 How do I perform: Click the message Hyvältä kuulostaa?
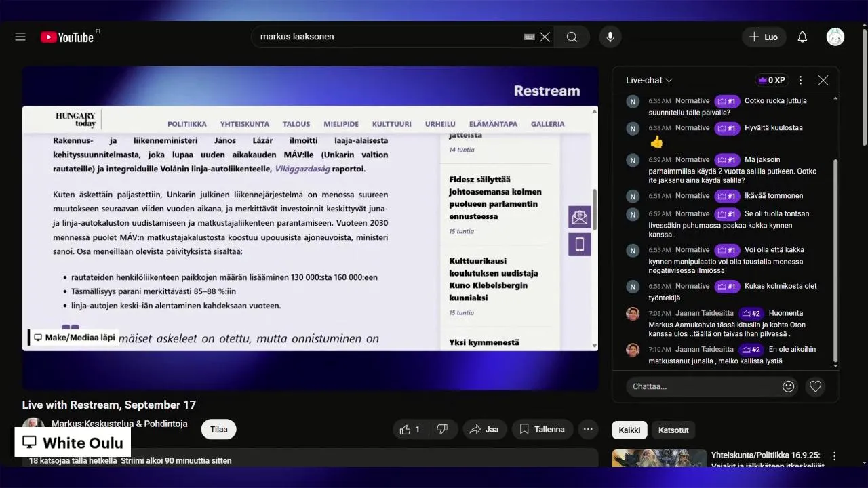pyautogui.click(x=774, y=128)
